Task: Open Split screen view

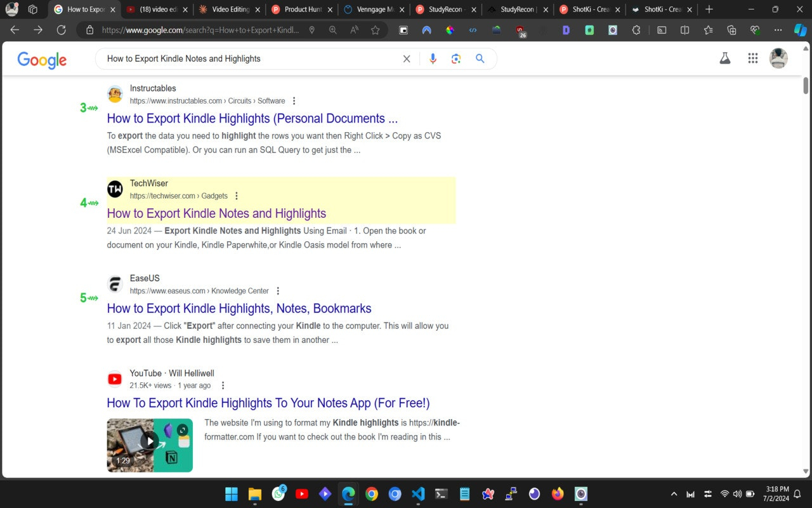Action: (684, 30)
